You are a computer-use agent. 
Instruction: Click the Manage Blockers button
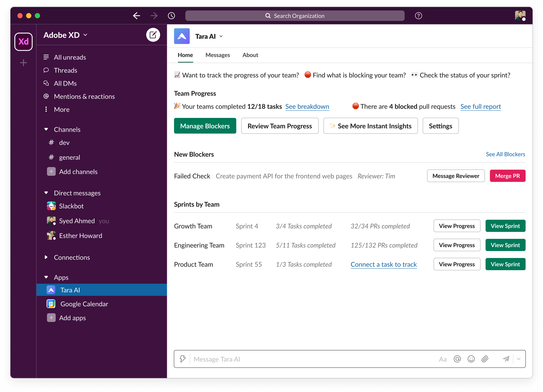205,126
